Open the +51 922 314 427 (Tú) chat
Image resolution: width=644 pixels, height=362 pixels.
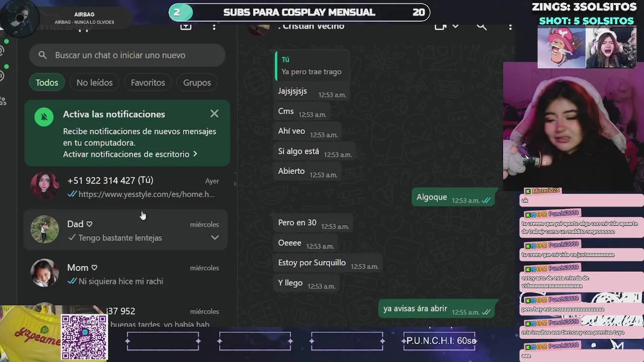126,187
